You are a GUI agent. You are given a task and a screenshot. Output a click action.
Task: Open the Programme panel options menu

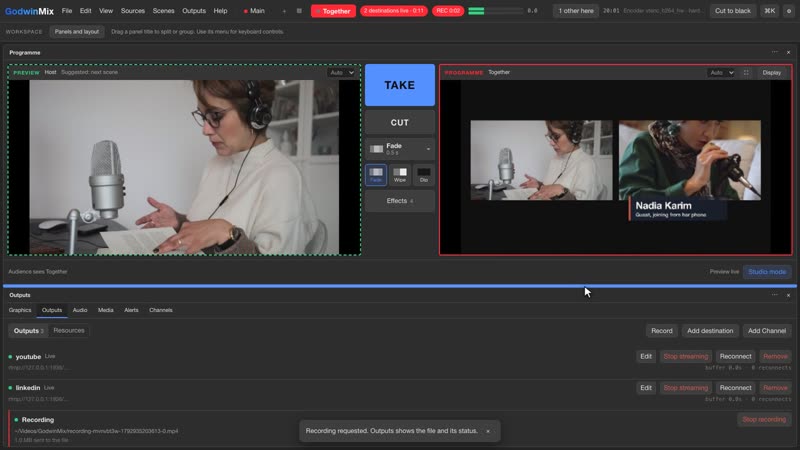[774, 52]
